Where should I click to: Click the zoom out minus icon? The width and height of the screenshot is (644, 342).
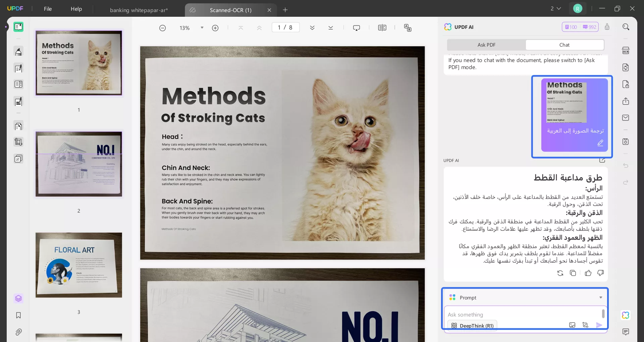click(x=162, y=28)
